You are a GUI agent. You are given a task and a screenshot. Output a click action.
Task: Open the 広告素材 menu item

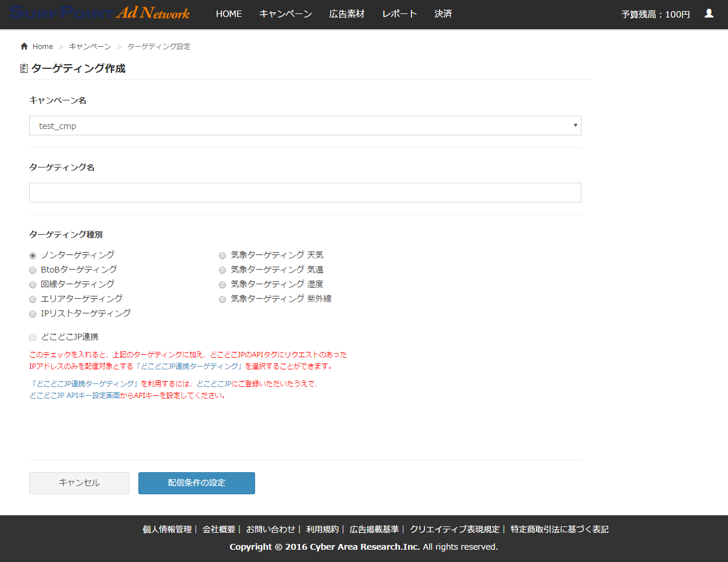click(347, 14)
